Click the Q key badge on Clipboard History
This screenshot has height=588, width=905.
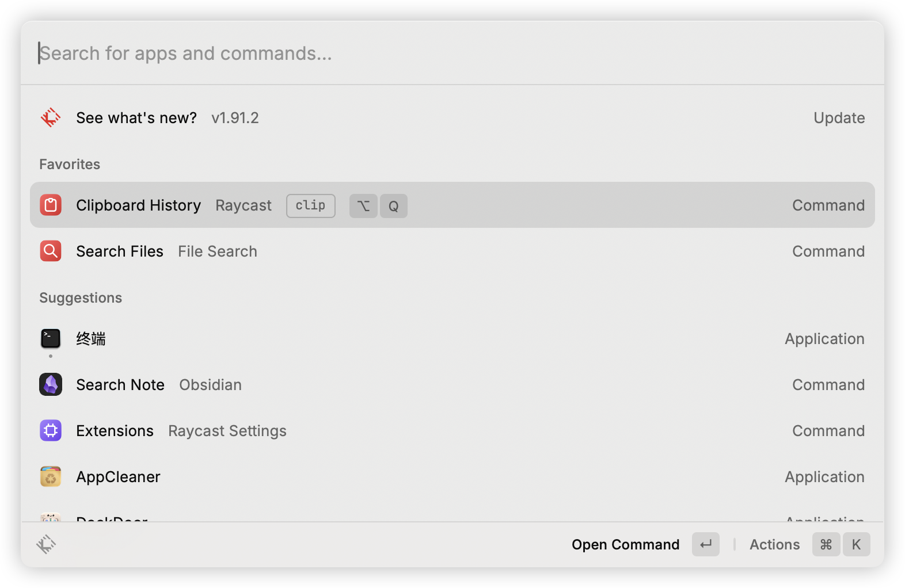coord(394,205)
